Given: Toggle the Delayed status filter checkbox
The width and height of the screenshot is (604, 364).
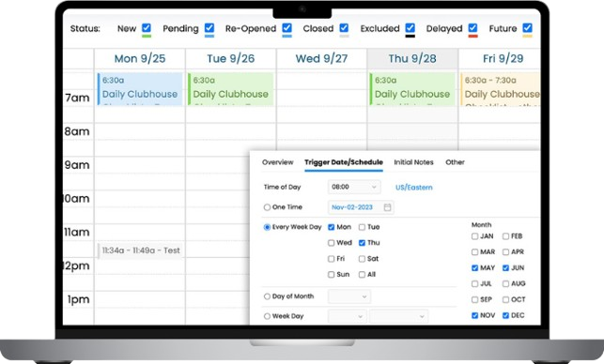Looking at the screenshot, I should click(473, 28).
